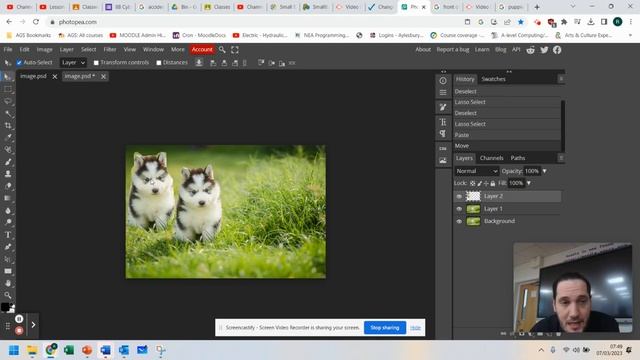Open the Paragraph panel icon
640x360 pixels.
[443, 134]
